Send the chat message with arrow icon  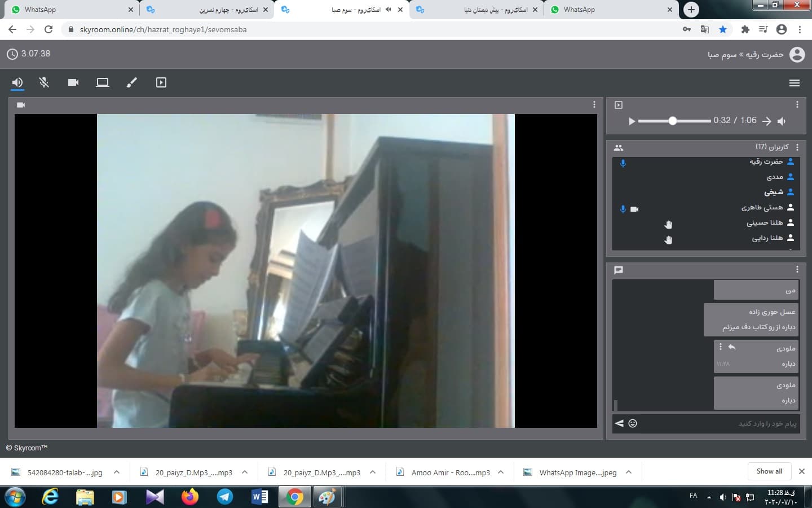pos(619,423)
